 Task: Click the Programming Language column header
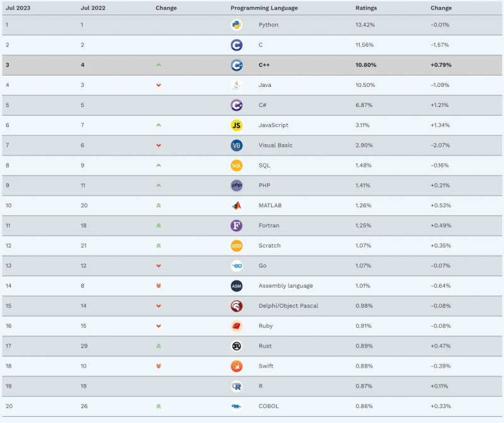click(x=264, y=8)
